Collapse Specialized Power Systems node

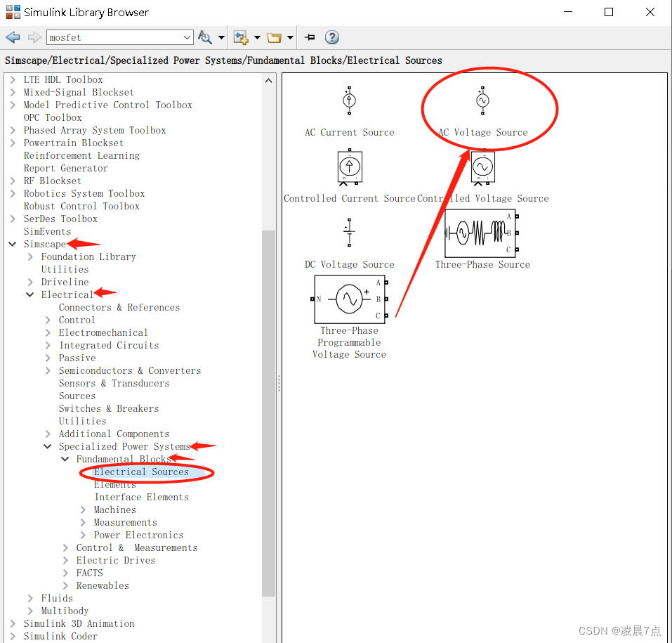pyautogui.click(x=48, y=446)
